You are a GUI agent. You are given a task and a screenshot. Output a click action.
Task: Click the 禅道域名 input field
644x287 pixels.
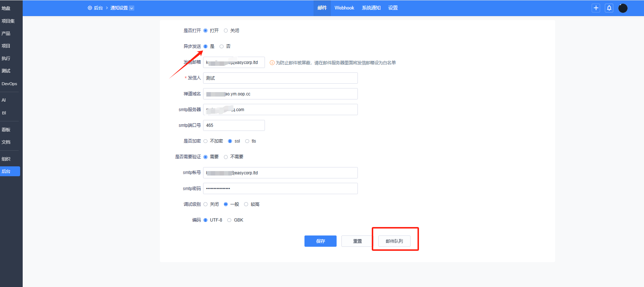point(280,94)
